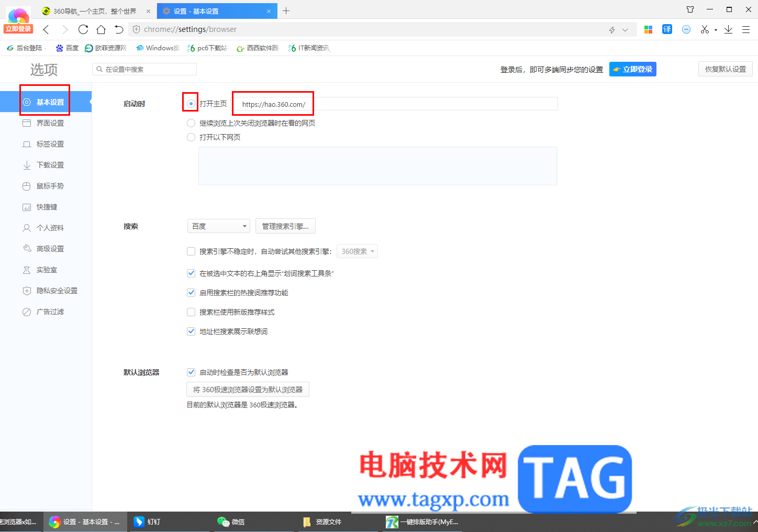Open 隐私安全设置 in the sidebar
758x532 pixels.
point(46,291)
